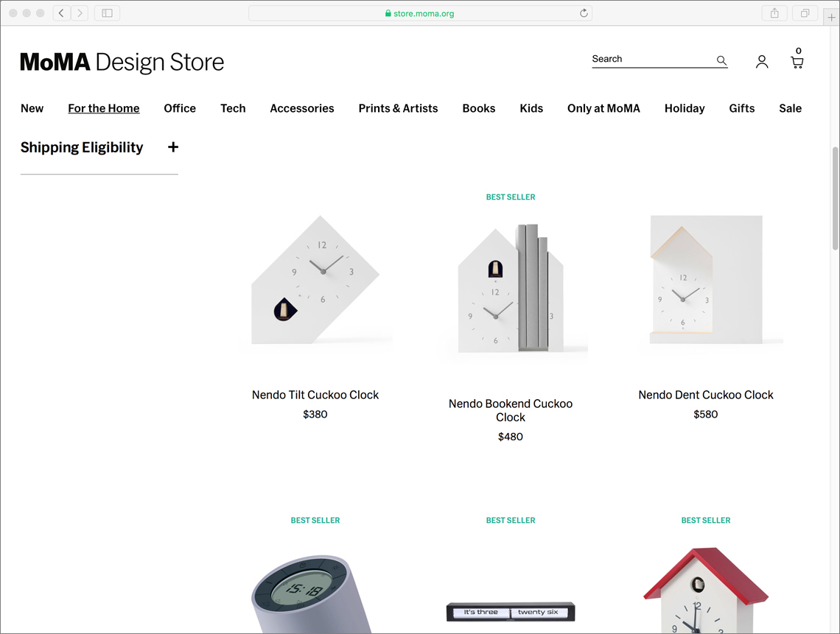Open the Nendo Bookend Cuckoo Clock title link
The width and height of the screenshot is (840, 634).
tap(511, 410)
